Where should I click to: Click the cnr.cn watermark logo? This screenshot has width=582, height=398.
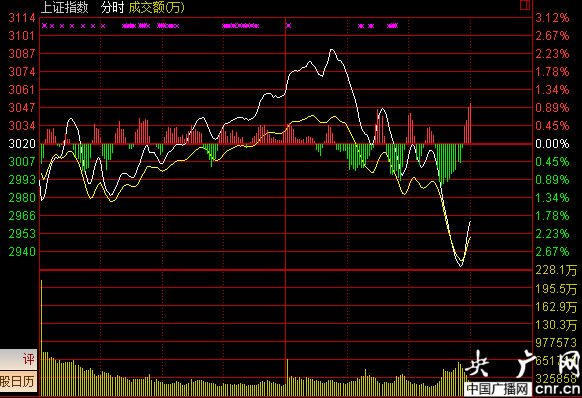pyautogui.click(x=558, y=389)
